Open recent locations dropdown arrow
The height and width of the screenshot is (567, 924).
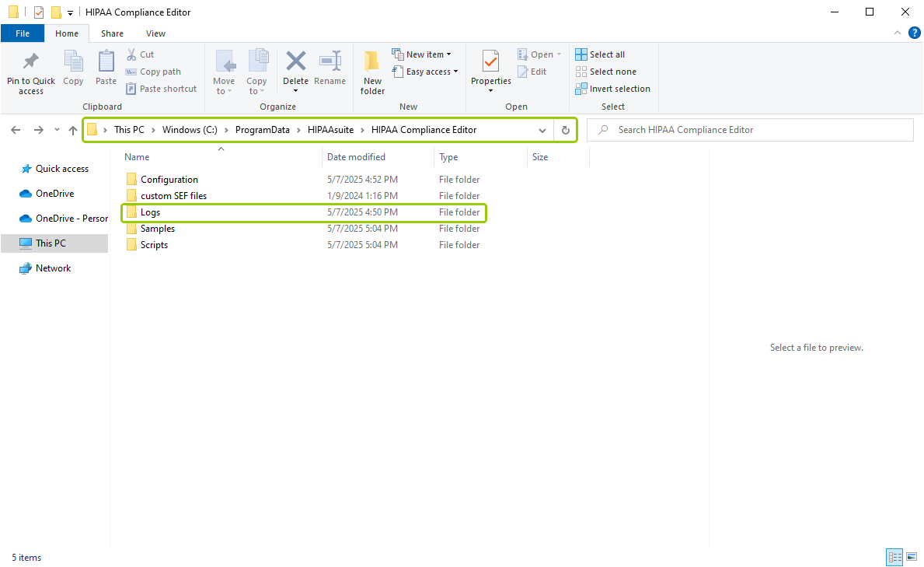click(57, 130)
